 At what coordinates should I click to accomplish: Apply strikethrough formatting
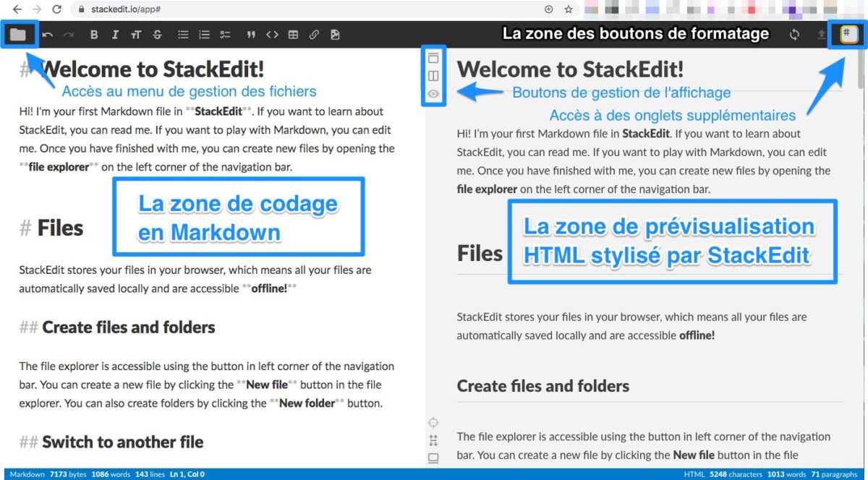click(158, 33)
